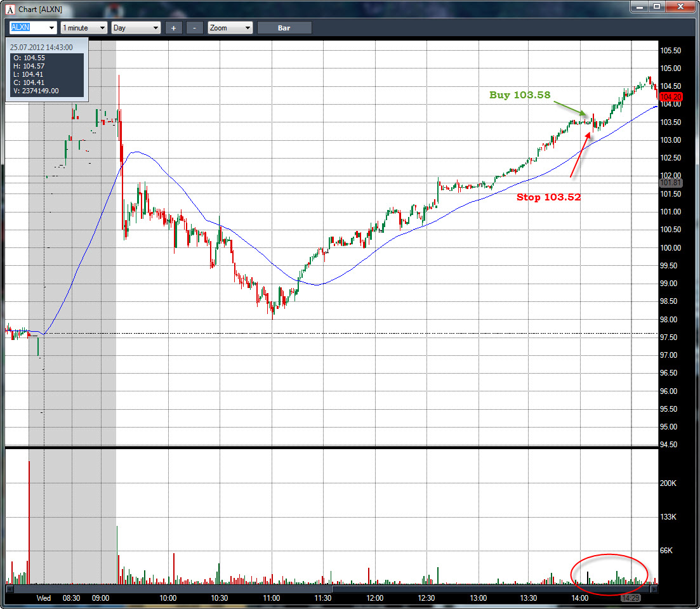Click the plus zoom-in button
Viewport: 700px width, 609px height.
(x=173, y=28)
